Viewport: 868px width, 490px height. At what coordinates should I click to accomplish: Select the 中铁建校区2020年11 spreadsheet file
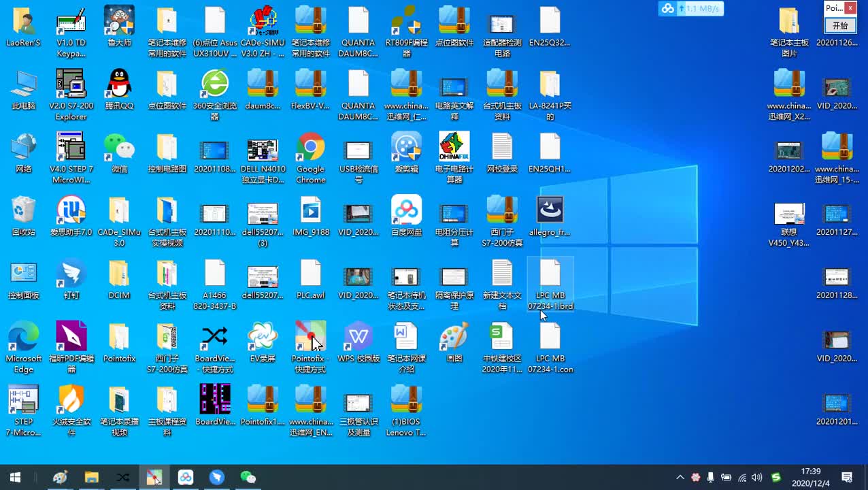pos(502,348)
